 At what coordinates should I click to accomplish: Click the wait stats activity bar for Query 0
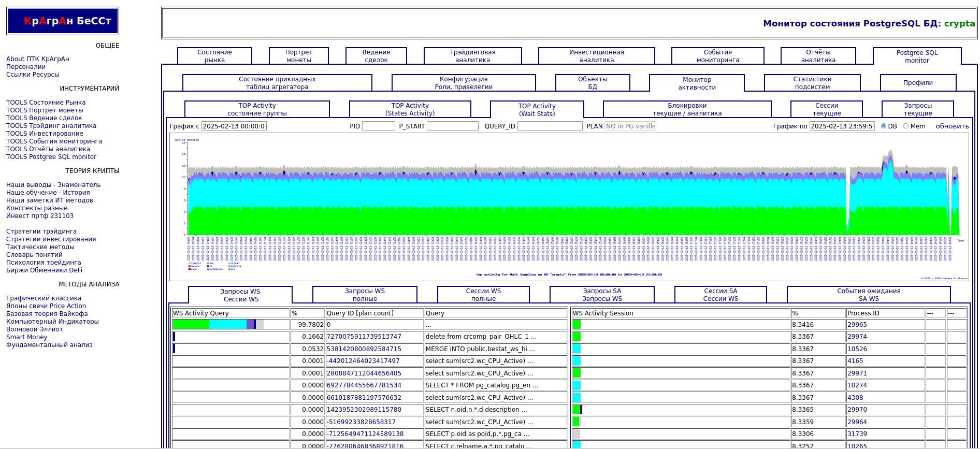(218, 324)
